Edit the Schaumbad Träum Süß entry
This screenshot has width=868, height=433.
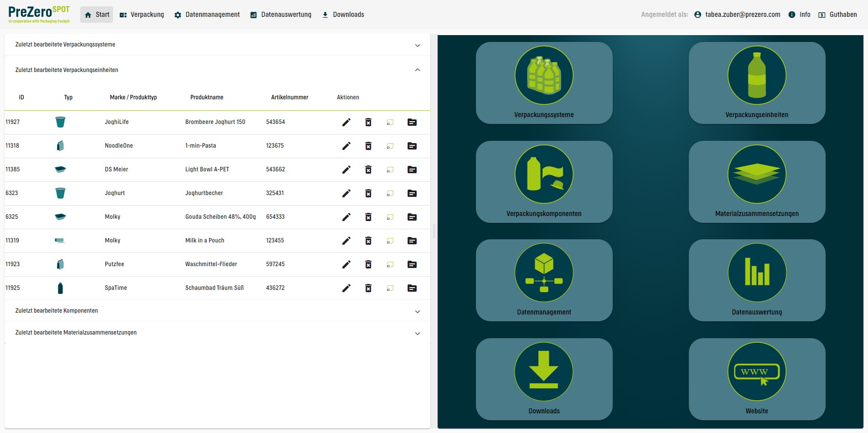346,288
